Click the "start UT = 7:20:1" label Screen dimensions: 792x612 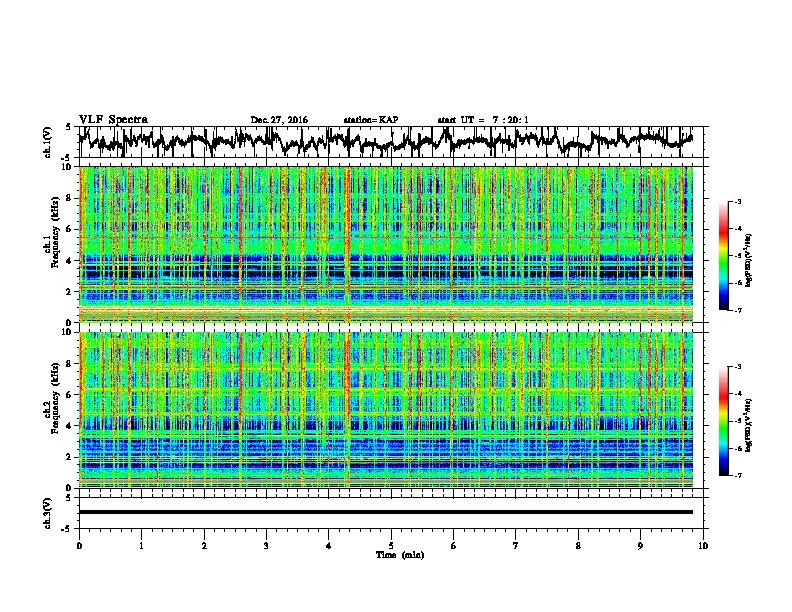[483, 120]
